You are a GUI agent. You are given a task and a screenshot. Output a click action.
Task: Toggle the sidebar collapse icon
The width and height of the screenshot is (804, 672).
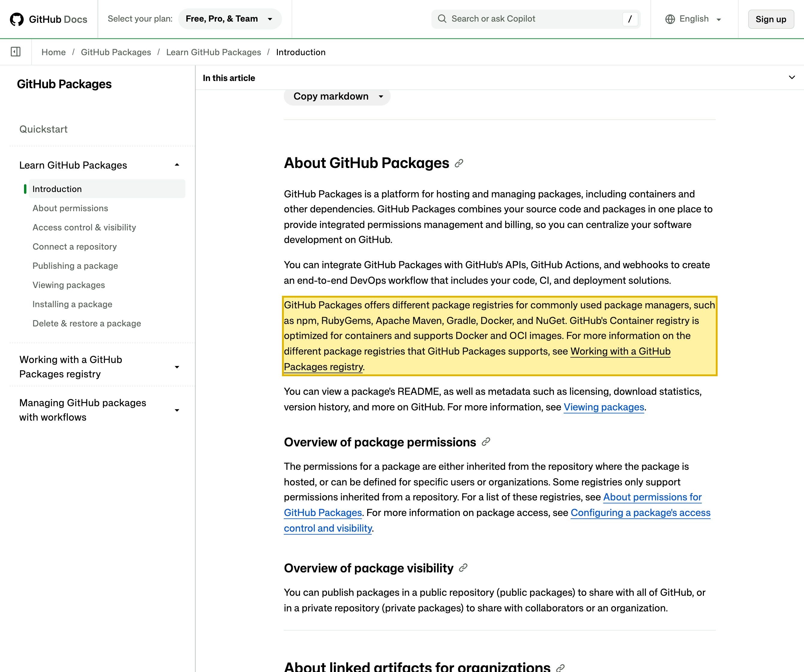(16, 52)
